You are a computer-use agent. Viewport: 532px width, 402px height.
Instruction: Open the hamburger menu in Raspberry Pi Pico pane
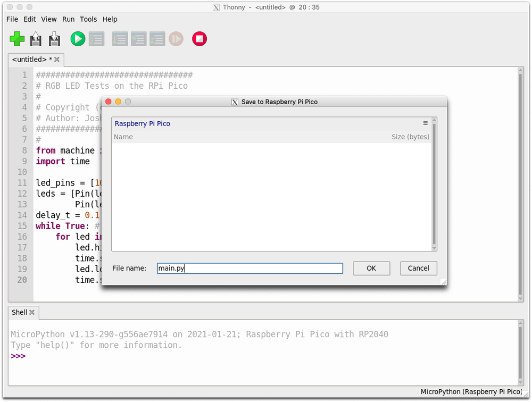pos(425,123)
